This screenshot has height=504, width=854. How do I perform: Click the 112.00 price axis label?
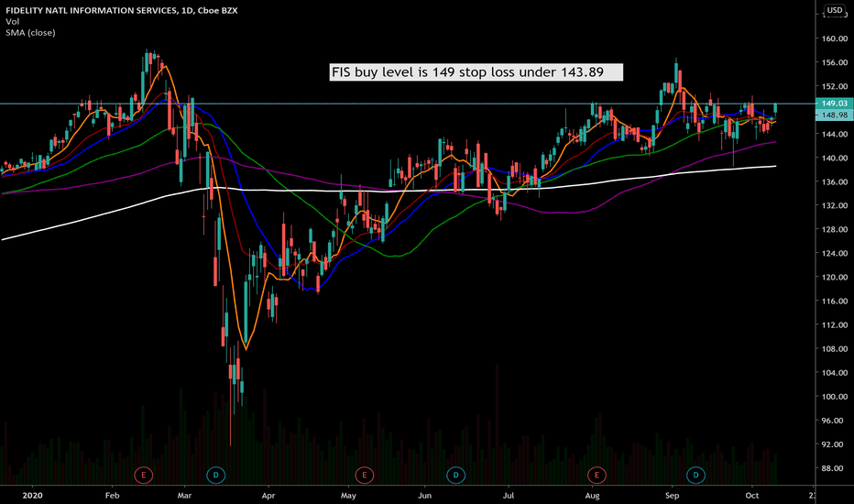[x=835, y=325]
